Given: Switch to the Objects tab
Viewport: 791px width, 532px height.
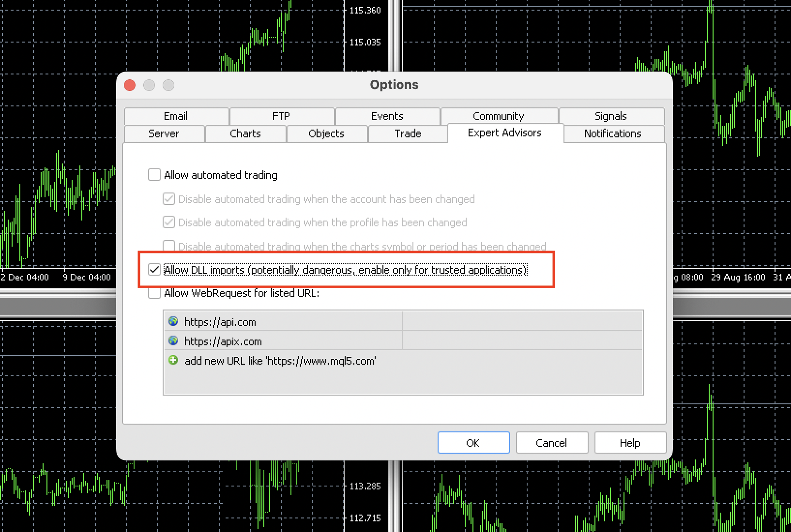Looking at the screenshot, I should coord(326,133).
